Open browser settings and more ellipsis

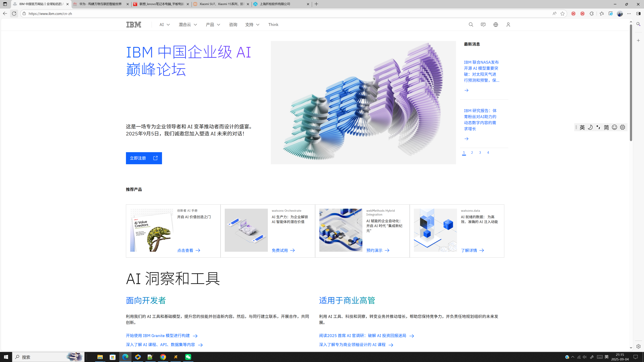[629, 13]
